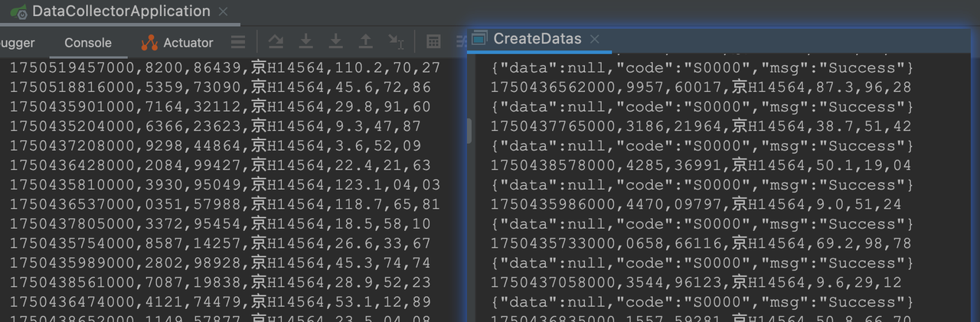The image size is (980, 322).
Task: Switch to the Debugger tab
Action: pyautogui.click(x=17, y=43)
